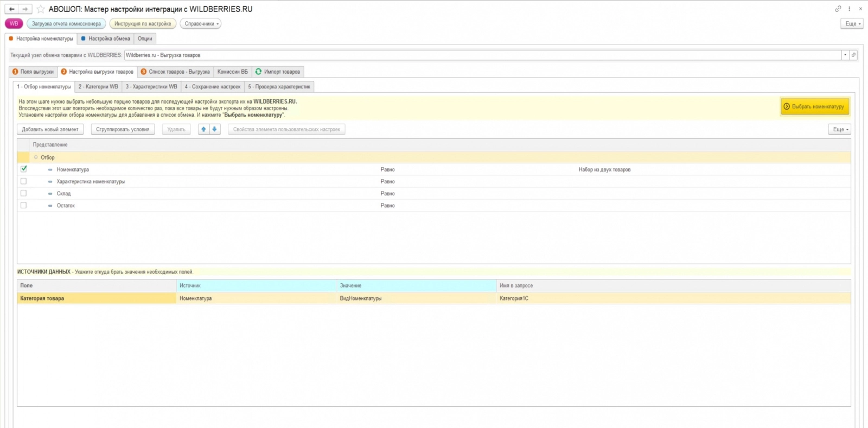Click the pink WB button
The width and height of the screenshot is (868, 428).
[x=14, y=23]
